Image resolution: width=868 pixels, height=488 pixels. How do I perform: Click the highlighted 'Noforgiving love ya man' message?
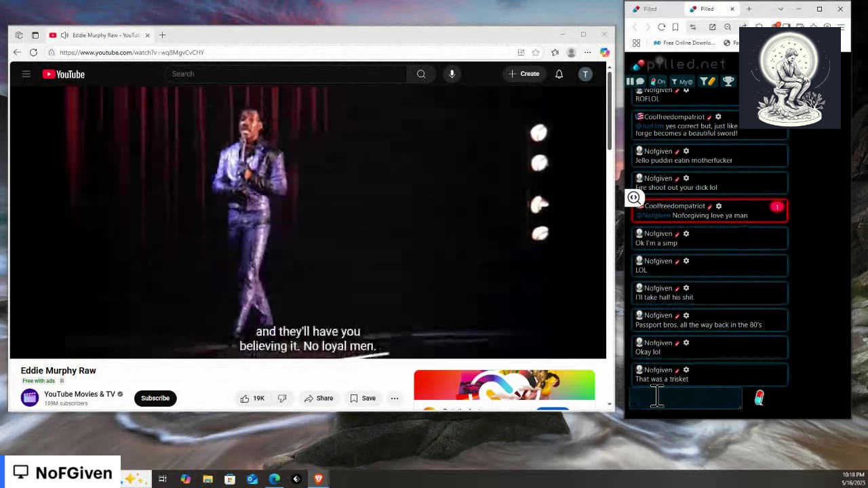tap(709, 211)
